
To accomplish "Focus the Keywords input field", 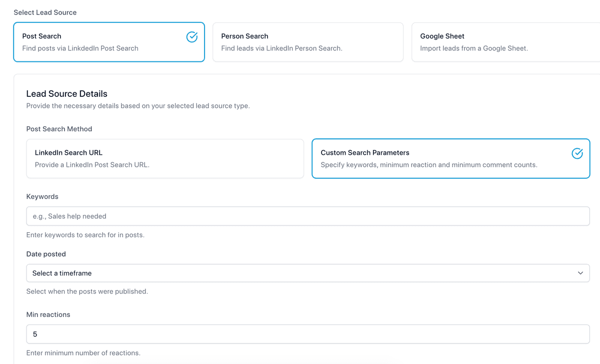I will coord(308,216).
